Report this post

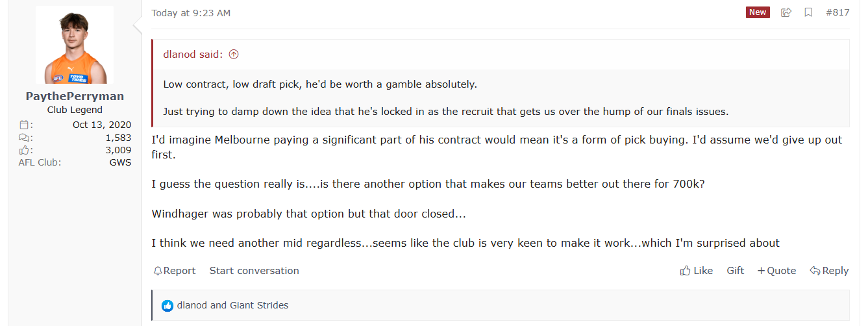point(175,271)
